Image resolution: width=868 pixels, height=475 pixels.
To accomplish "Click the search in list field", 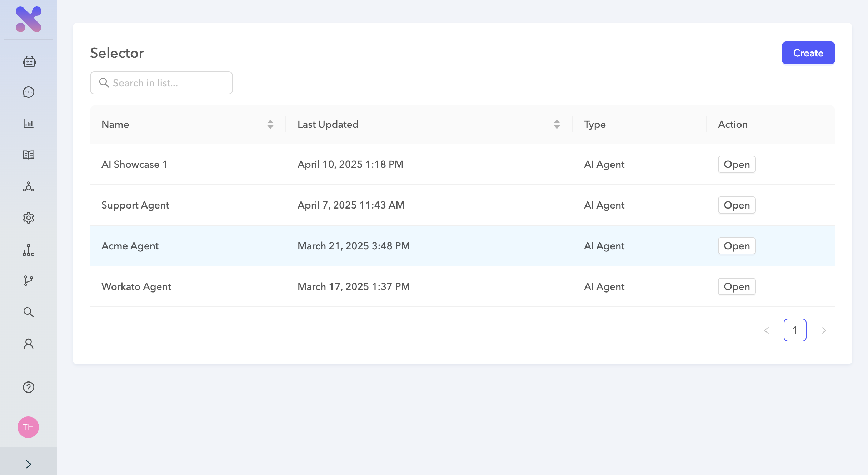I will pyautogui.click(x=161, y=83).
